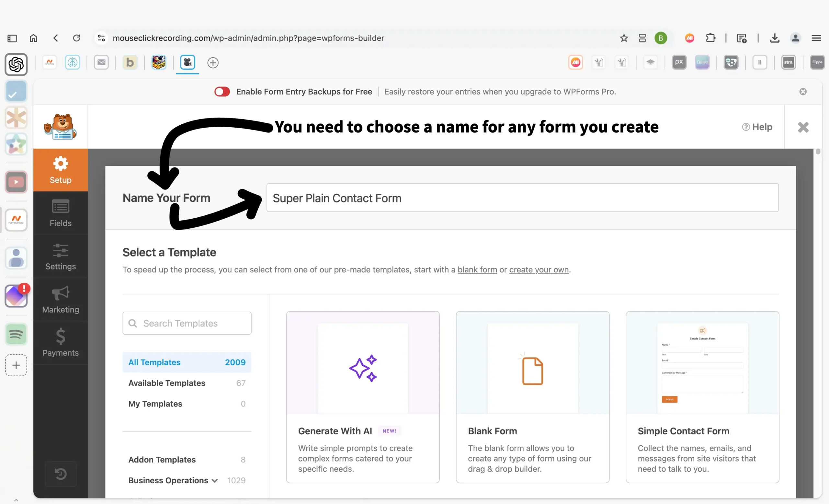
Task: Open revisions history icon at sidebar bottom
Action: point(61,474)
